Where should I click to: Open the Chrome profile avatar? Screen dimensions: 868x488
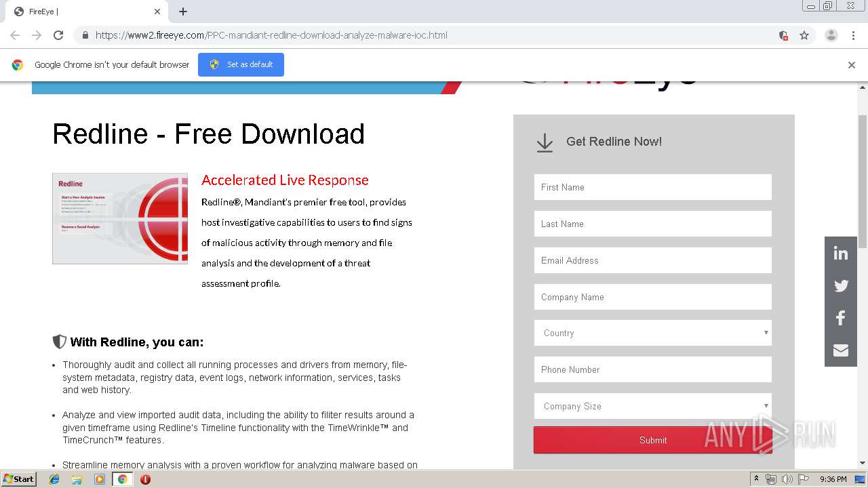(831, 35)
